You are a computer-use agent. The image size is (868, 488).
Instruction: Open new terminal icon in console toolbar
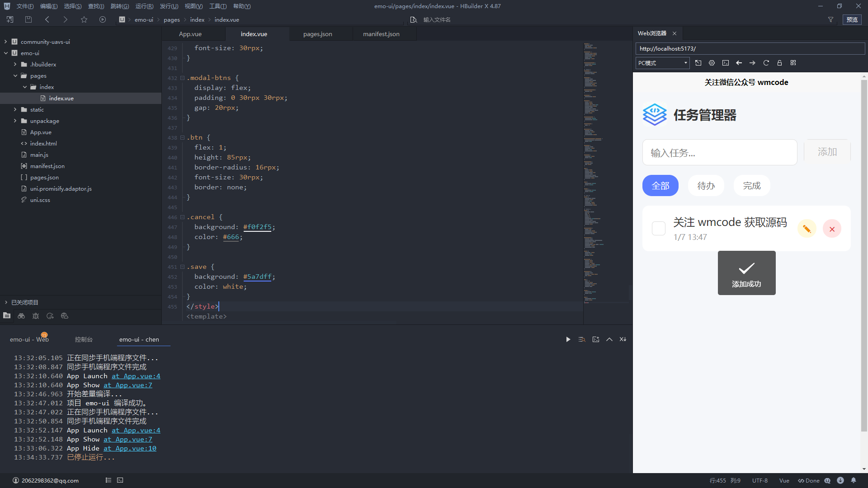[x=596, y=339]
